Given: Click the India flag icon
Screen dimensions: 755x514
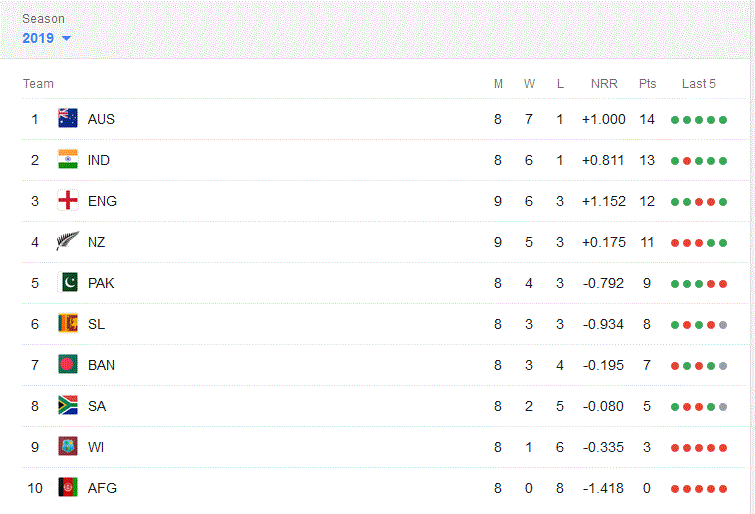Looking at the screenshot, I should [68, 159].
